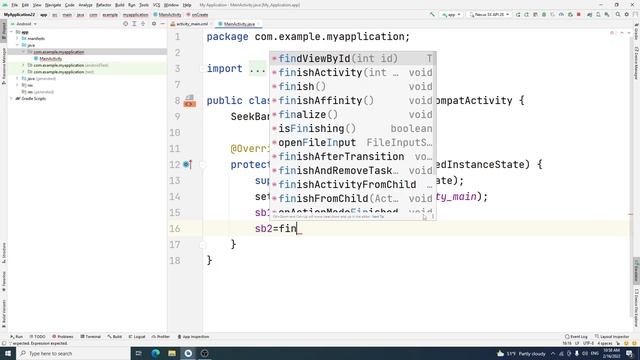Open the Profiler tool window
The image size is (640, 360).
pyautogui.click(x=161, y=337)
